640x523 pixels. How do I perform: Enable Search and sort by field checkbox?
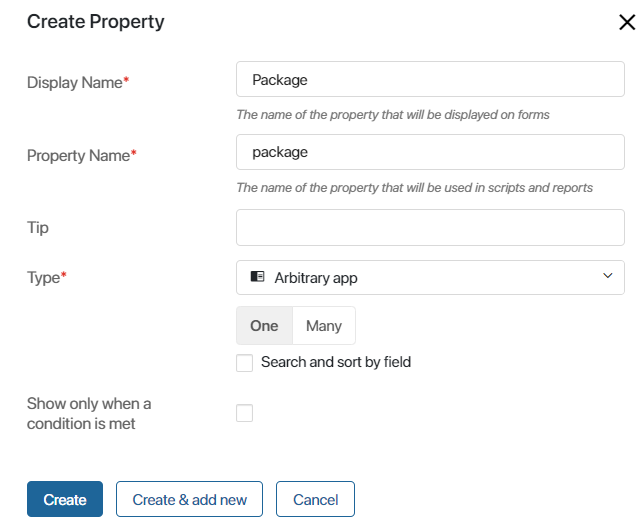[244, 363]
